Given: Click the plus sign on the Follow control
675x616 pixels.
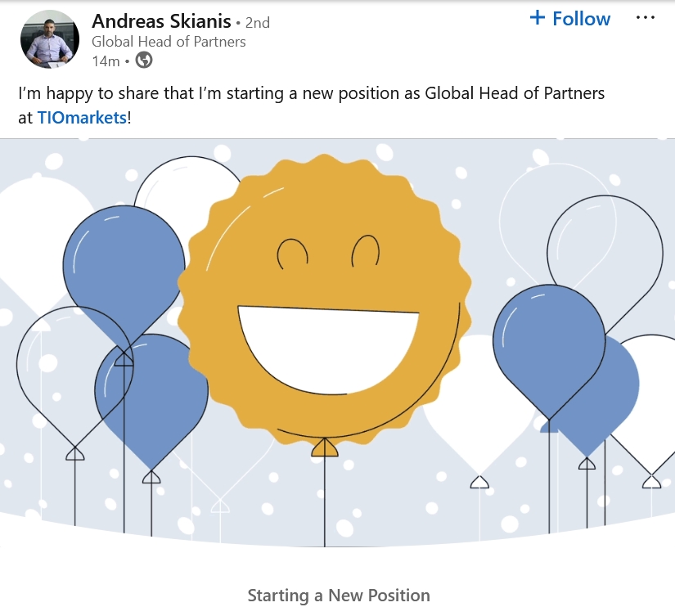Looking at the screenshot, I should (538, 18).
